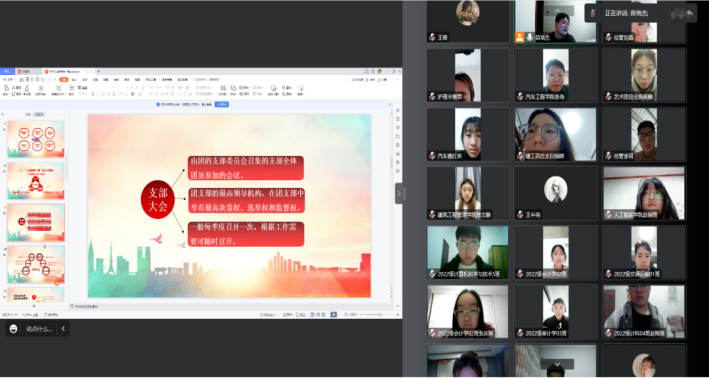Click the muted mic icon in the '正在讲话' bar
This screenshot has width=709, height=378.
[x=593, y=14]
